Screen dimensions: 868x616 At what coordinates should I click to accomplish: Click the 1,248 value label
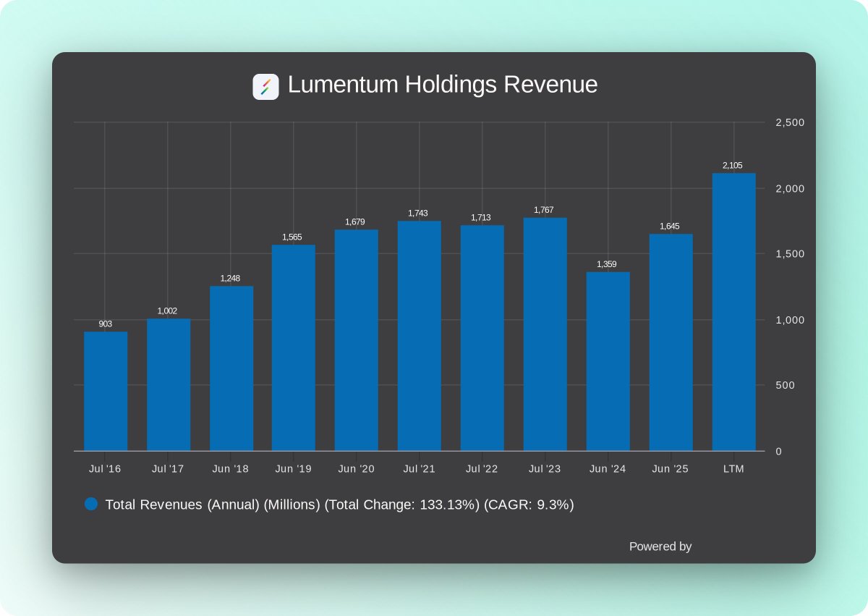pyautogui.click(x=230, y=278)
